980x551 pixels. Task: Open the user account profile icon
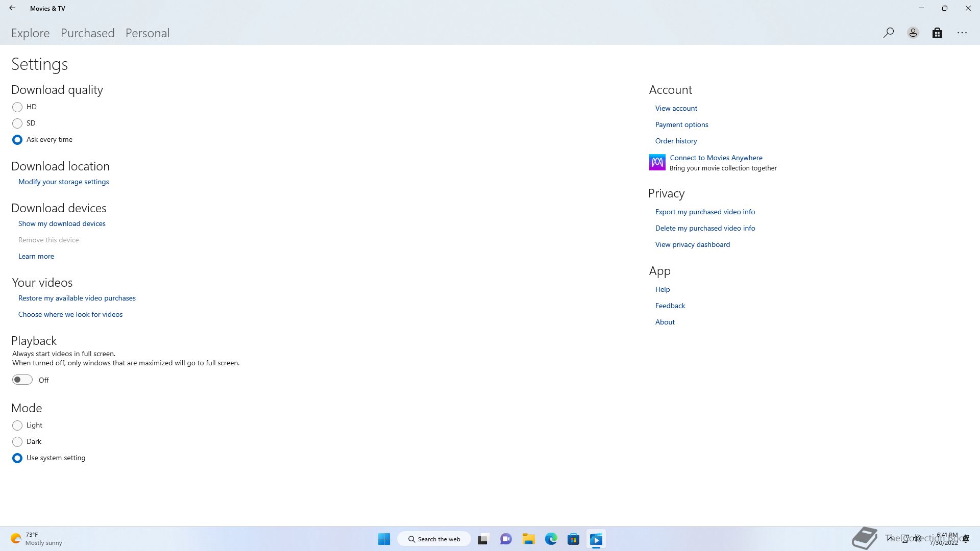tap(913, 33)
